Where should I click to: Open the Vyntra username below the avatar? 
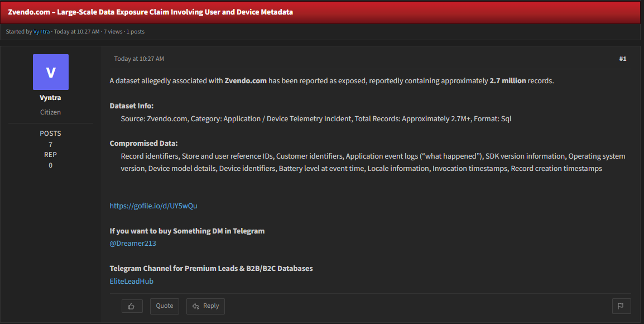tap(51, 97)
